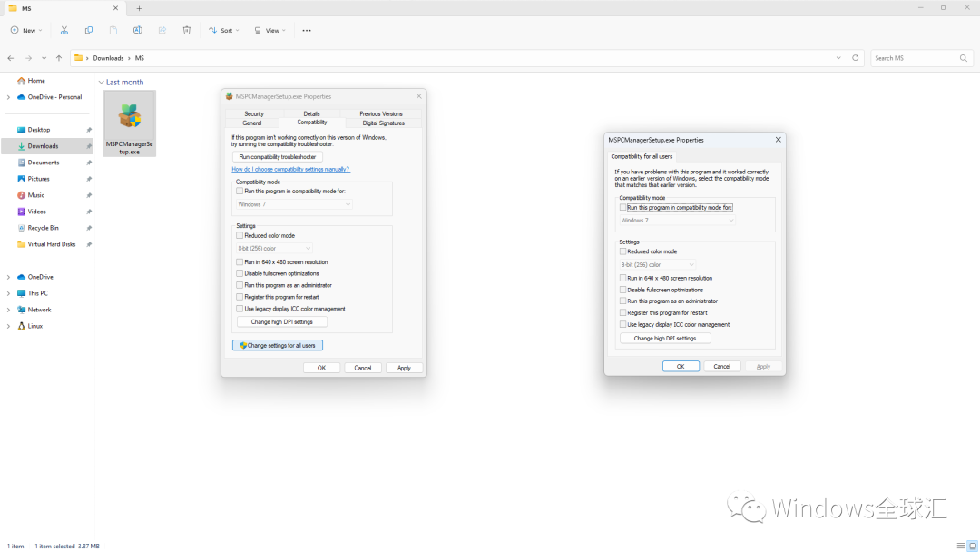
Task: Check Run as administrator in all-users dialog
Action: pyautogui.click(x=622, y=301)
